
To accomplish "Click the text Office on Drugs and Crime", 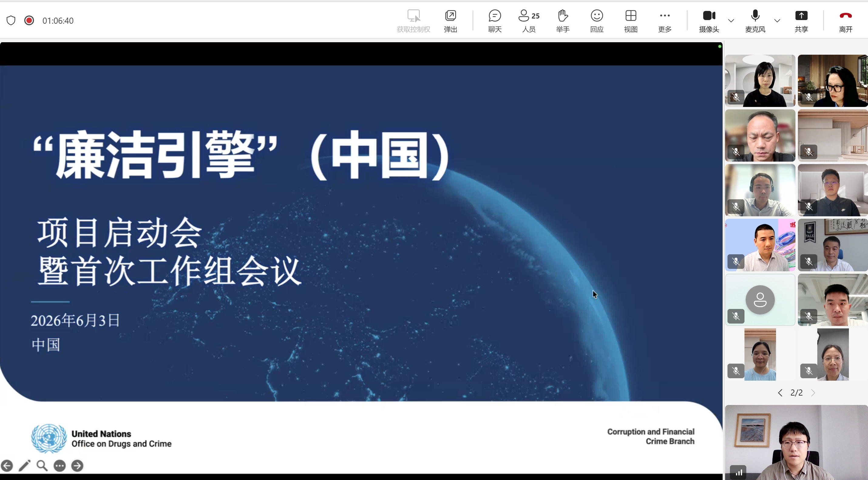I will click(x=121, y=444).
